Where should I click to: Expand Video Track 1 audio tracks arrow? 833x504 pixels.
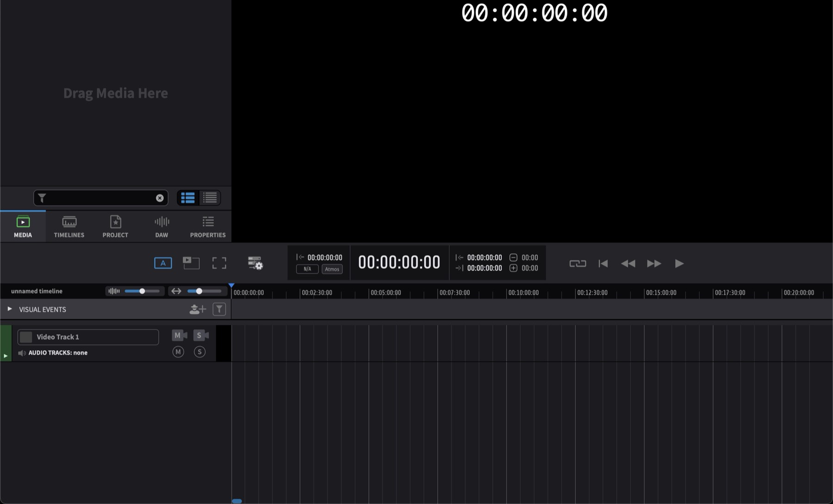[x=6, y=356]
